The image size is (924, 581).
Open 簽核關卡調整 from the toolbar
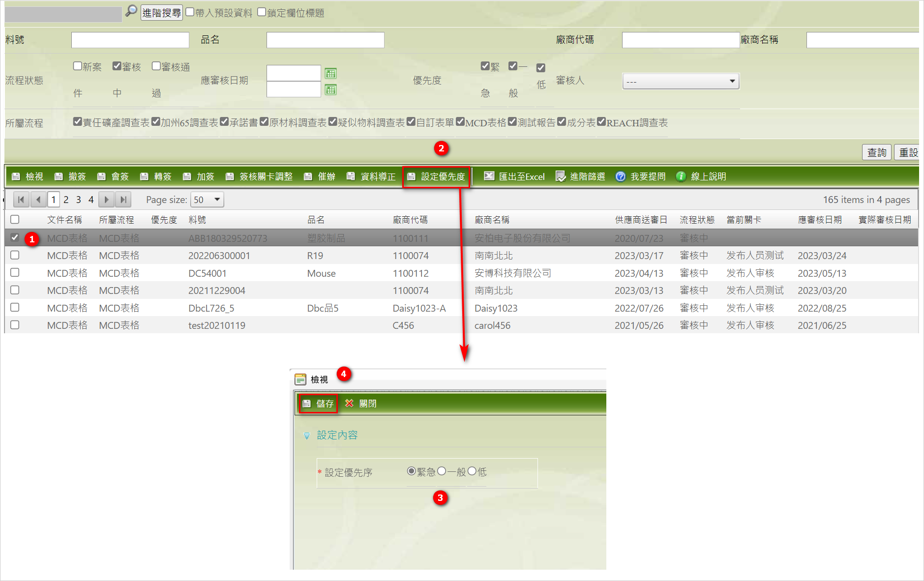coord(259,176)
